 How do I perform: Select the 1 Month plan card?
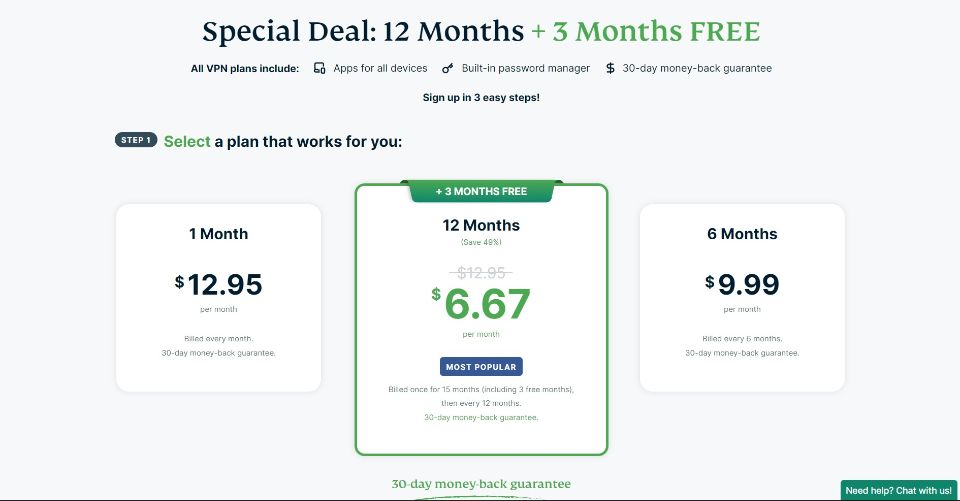tap(219, 298)
